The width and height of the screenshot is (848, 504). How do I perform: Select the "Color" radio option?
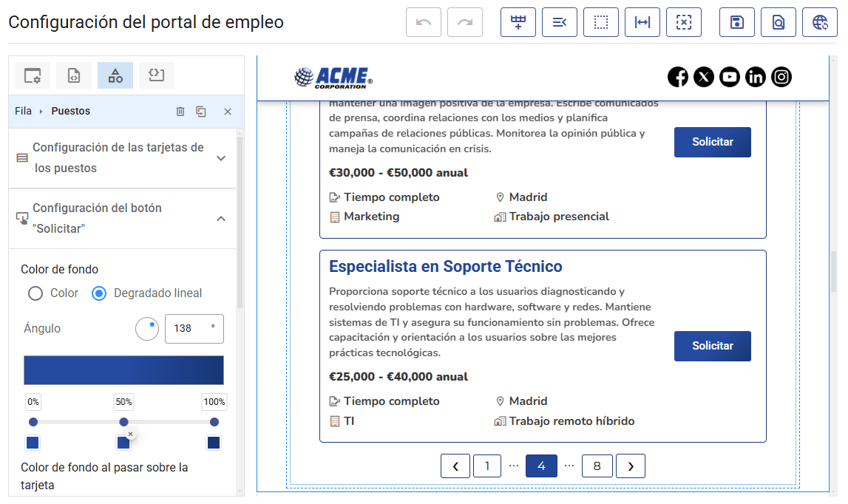point(35,293)
